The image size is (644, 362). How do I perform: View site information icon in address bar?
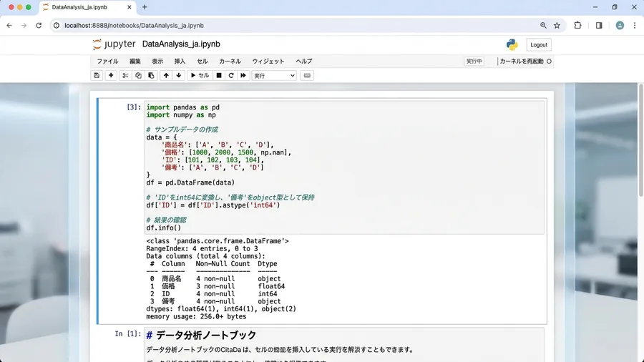coord(57,26)
